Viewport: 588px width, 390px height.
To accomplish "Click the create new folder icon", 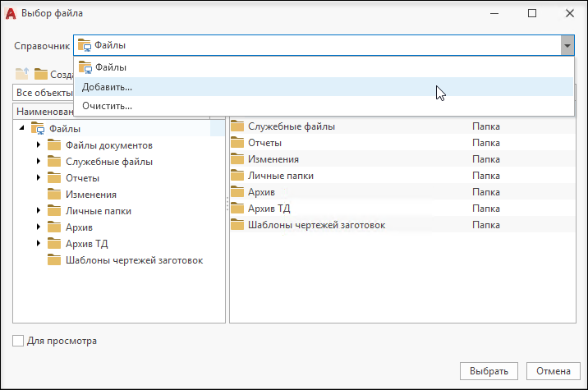I will 41,74.
